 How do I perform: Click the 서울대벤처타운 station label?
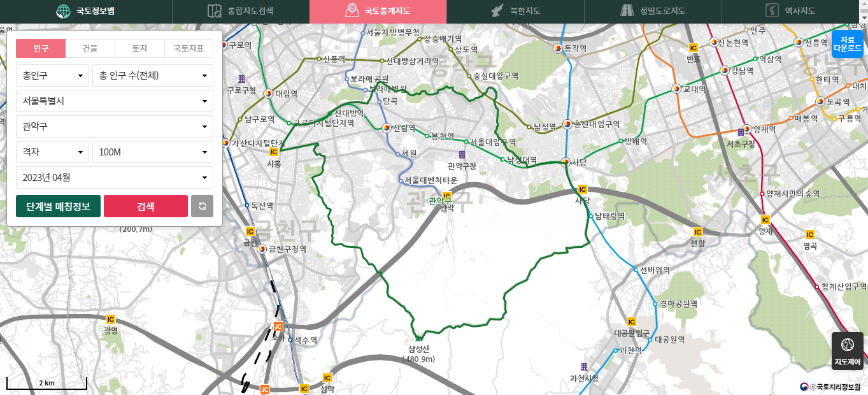click(x=431, y=181)
